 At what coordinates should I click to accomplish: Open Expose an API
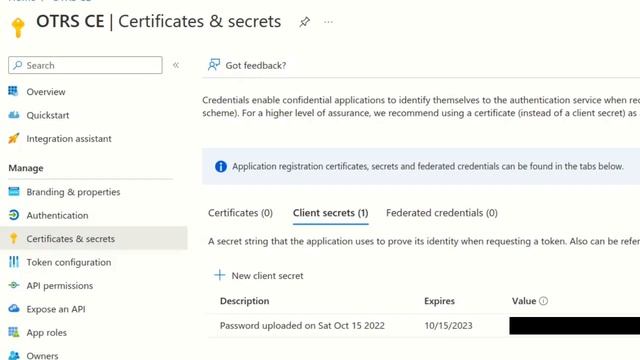pos(56,309)
